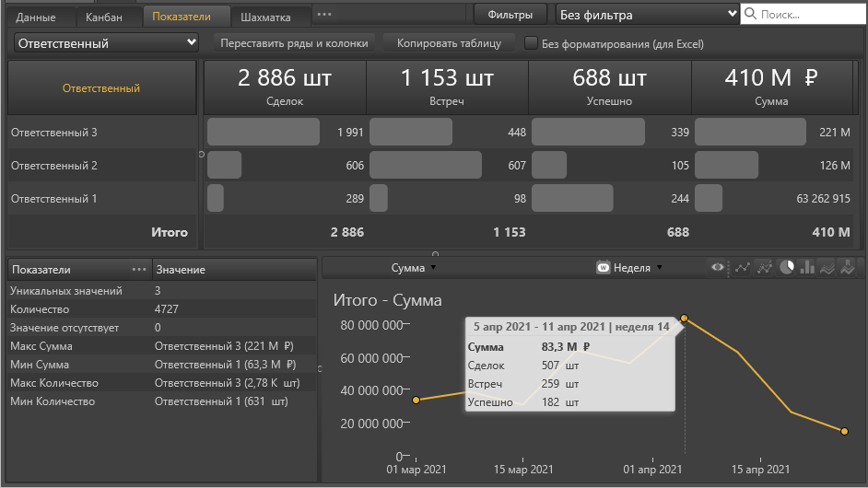Click the week calendar icon beside Неделя
The width and height of the screenshot is (868, 488).
pos(604,268)
